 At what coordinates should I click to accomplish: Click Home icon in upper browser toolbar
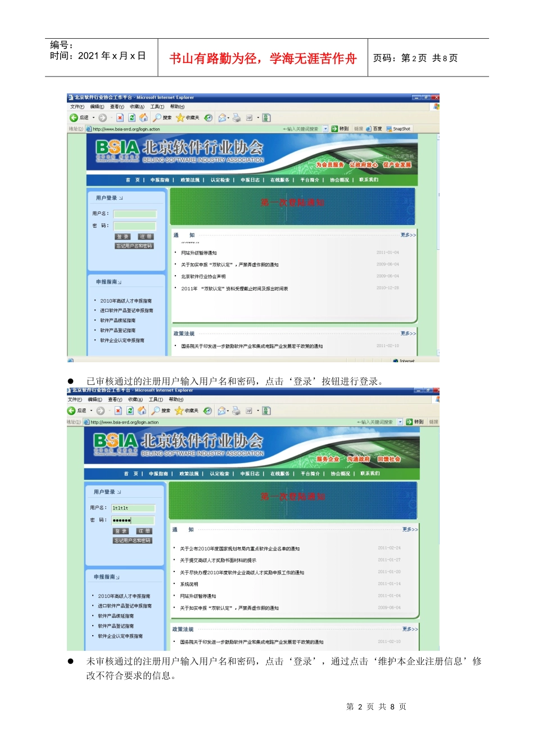click(143, 118)
